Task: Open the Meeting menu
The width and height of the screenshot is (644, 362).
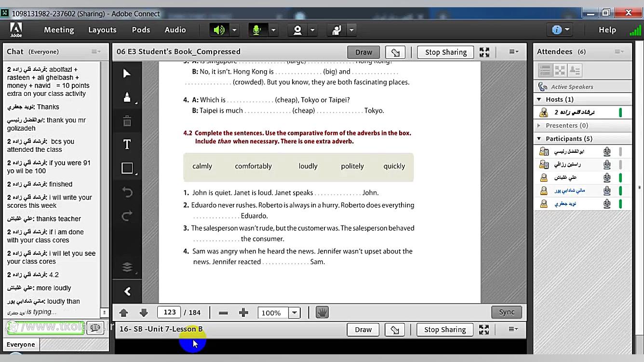Action: [x=59, y=30]
